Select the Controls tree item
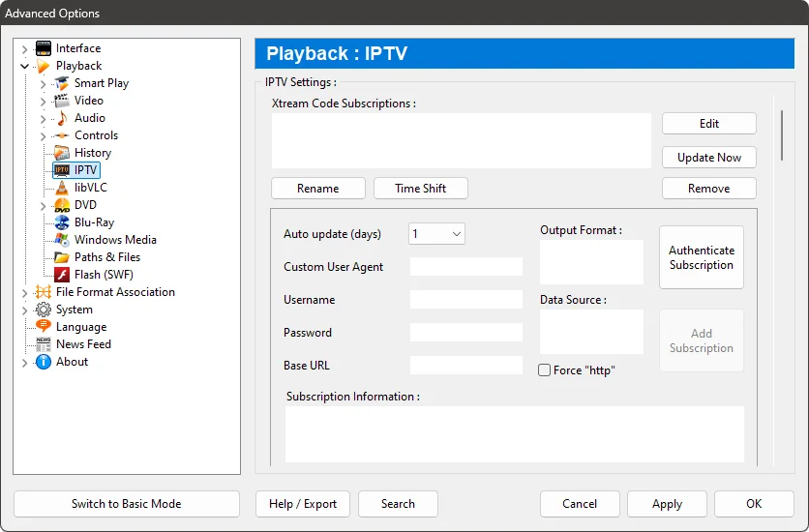Screen dimensions: 809x532 click(96, 135)
